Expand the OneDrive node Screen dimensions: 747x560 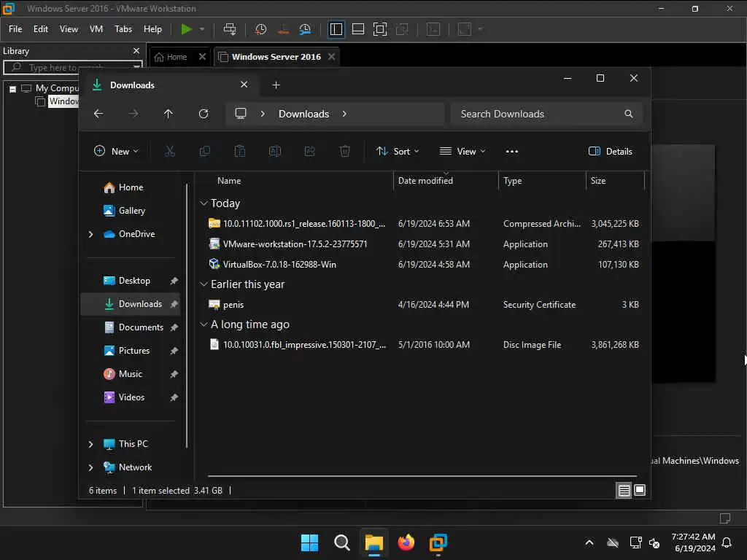pos(90,234)
